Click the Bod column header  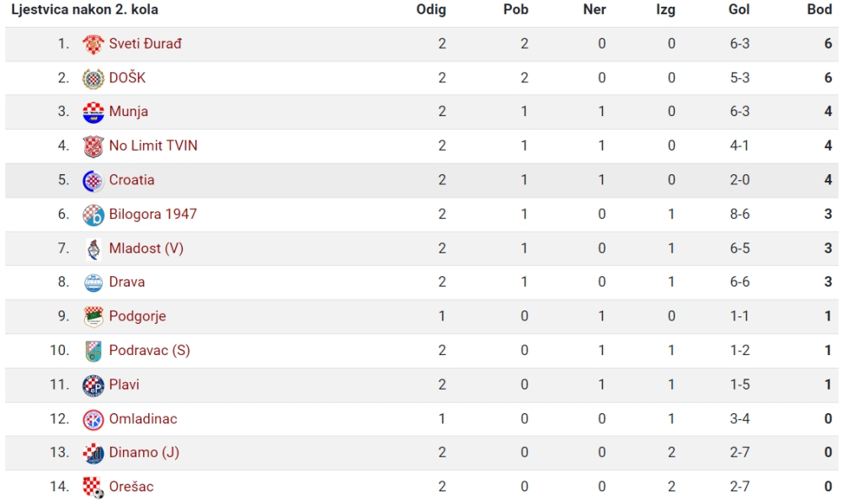pos(819,9)
